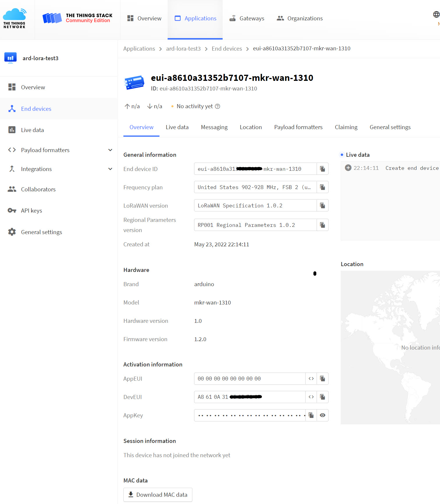Image resolution: width=440 pixels, height=504 pixels.
Task: Click the Location map preview
Action: coord(390,348)
